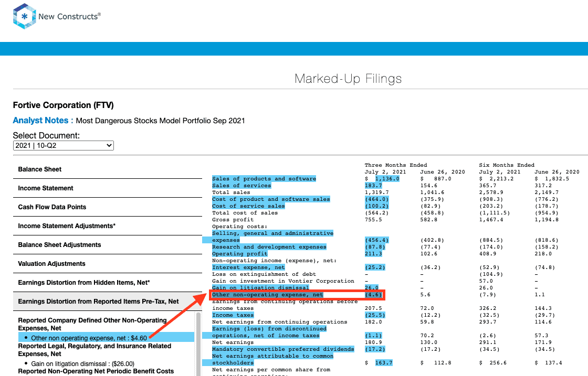This screenshot has height=376, width=588.
Task: Click highlighted Sales of products and software
Action: click(264, 179)
